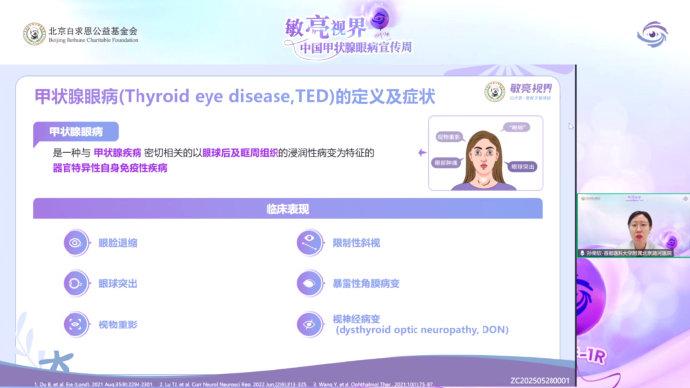Click the speaker name caption bar
The image size is (690, 388).
click(626, 253)
